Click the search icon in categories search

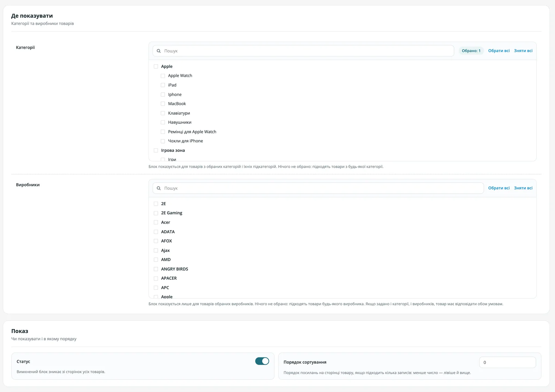(159, 51)
